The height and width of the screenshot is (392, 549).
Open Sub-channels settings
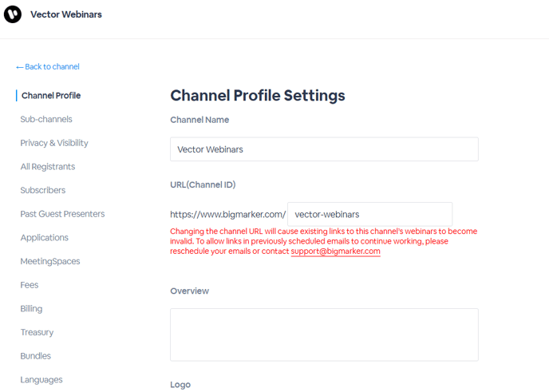(46, 119)
